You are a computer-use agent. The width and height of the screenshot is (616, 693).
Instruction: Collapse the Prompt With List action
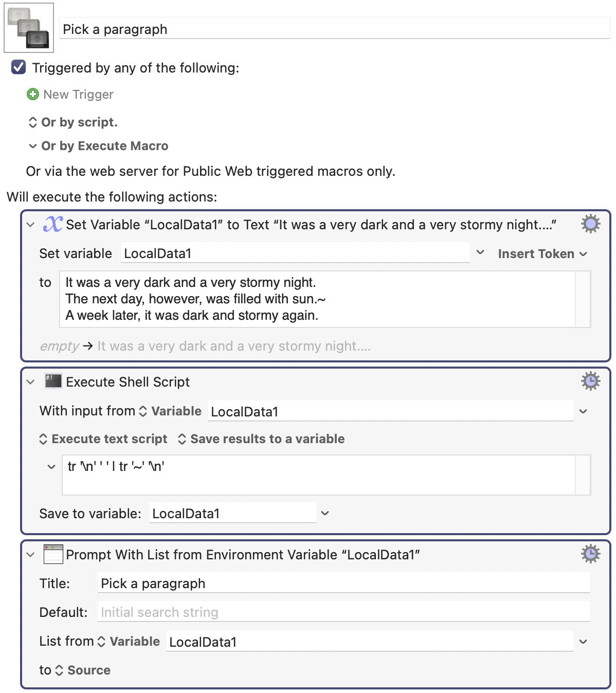pyautogui.click(x=31, y=555)
